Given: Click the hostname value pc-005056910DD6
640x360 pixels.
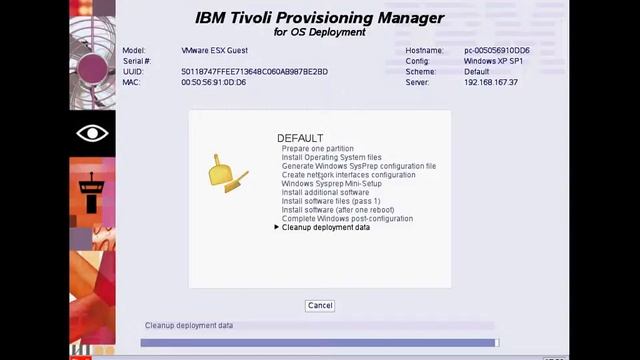Looking at the screenshot, I should pyautogui.click(x=497, y=51).
